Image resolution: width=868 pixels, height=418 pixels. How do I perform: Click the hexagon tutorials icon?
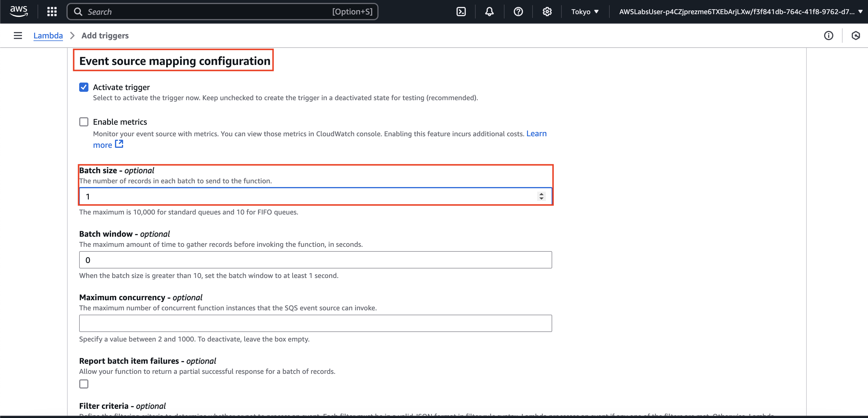click(856, 36)
